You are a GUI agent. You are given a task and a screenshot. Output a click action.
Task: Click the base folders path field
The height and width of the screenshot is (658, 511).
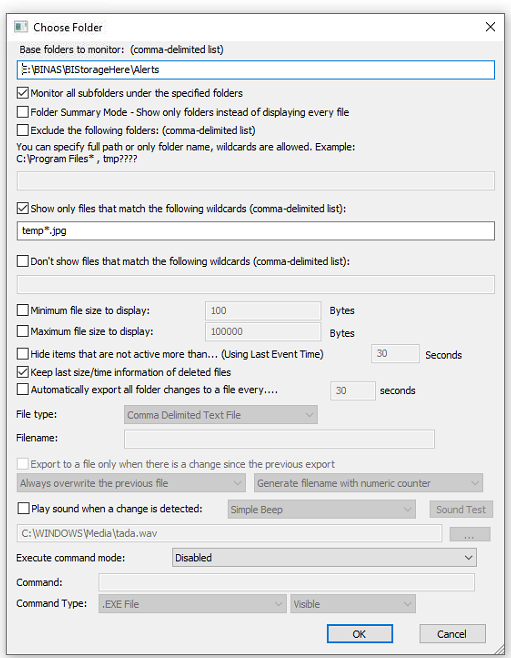(x=256, y=70)
